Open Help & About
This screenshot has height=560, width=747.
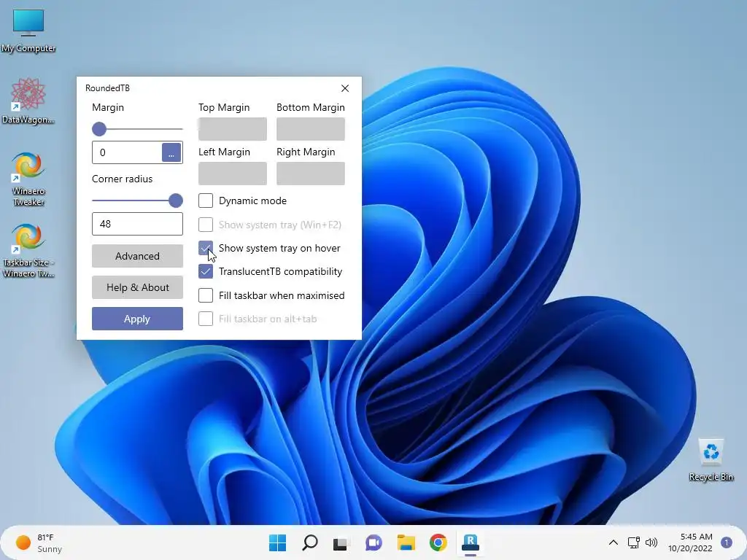click(137, 287)
